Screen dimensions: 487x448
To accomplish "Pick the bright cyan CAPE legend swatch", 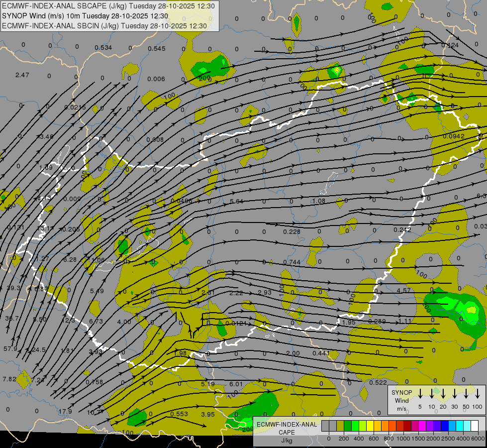I will coord(460,426).
